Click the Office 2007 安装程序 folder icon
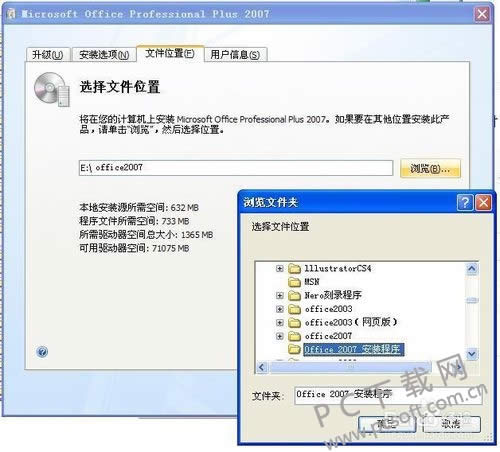The image size is (500, 452). 294,349
